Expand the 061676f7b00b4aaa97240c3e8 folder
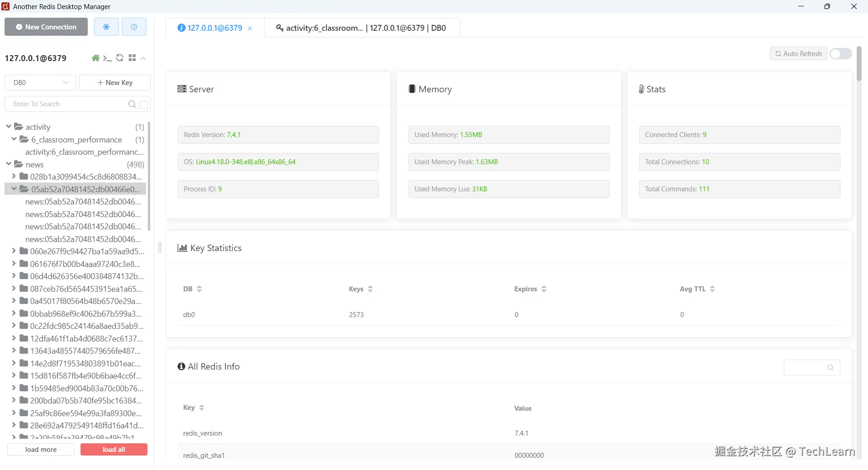This screenshot has height=470, width=868. click(x=14, y=264)
